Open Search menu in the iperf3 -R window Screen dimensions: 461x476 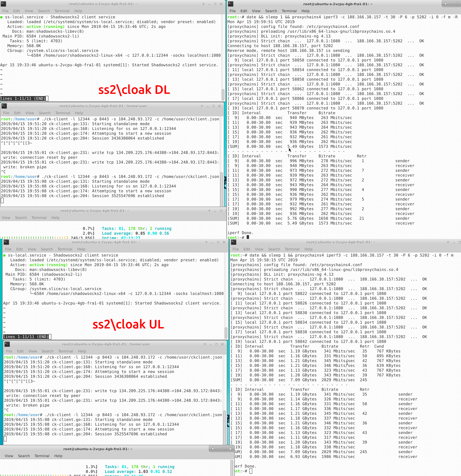tap(271, 11)
